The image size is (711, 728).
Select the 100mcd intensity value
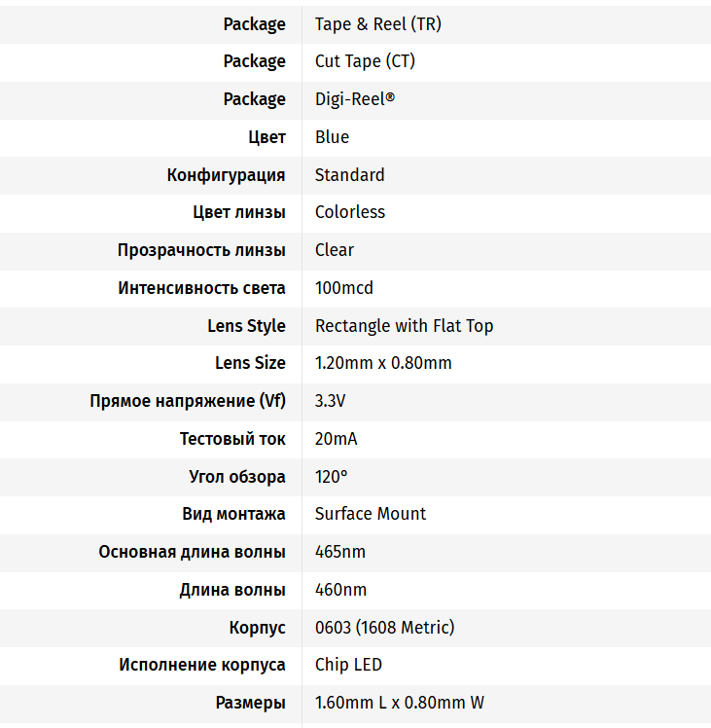[x=344, y=288]
